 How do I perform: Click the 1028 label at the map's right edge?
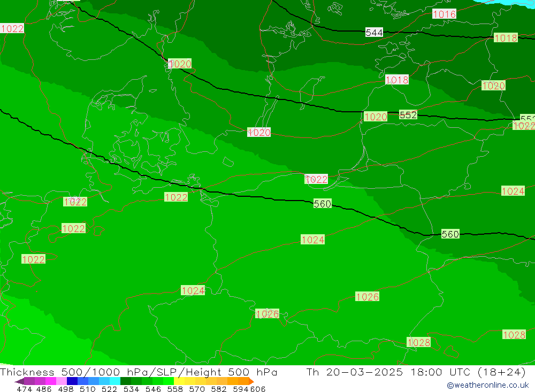tap(514, 335)
